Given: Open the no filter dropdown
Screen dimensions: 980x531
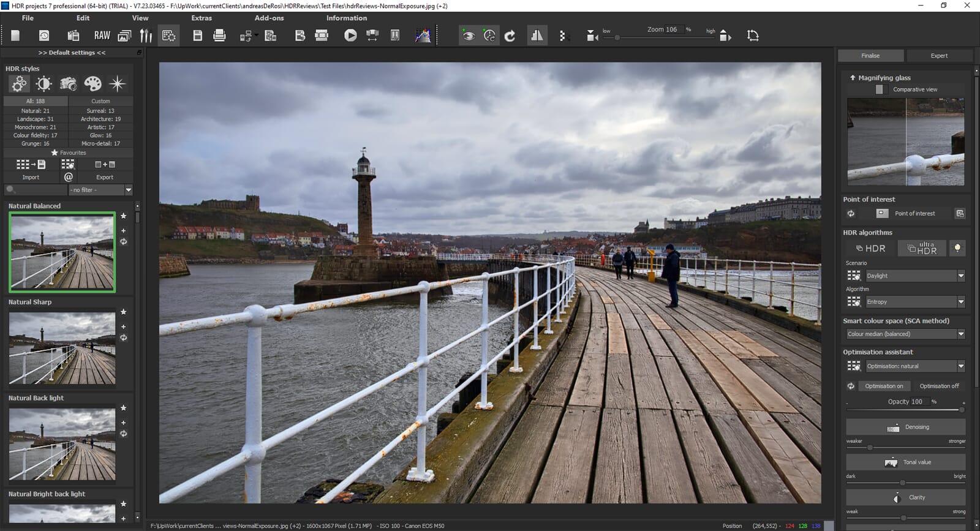Looking at the screenshot, I should pyautogui.click(x=101, y=190).
